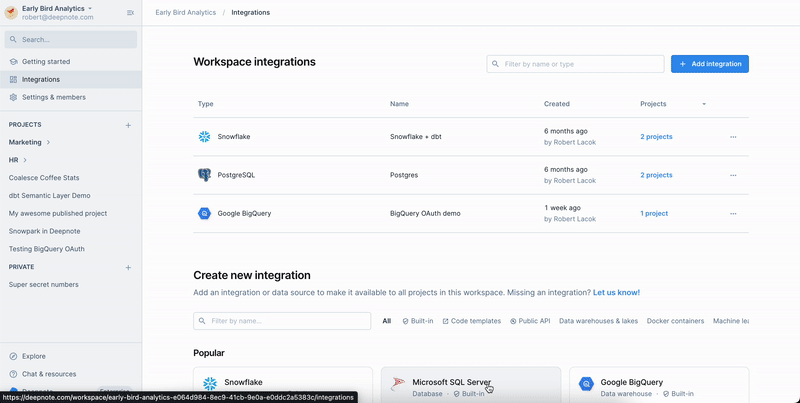Open the Snowpark in Deepnote project
The height and width of the screenshot is (403, 800).
point(44,232)
